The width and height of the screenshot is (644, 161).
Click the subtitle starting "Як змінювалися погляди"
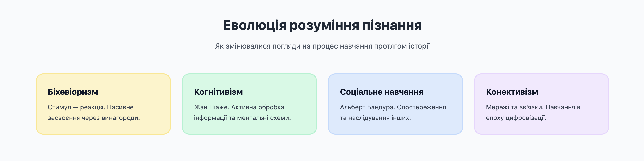pyautogui.click(x=322, y=46)
